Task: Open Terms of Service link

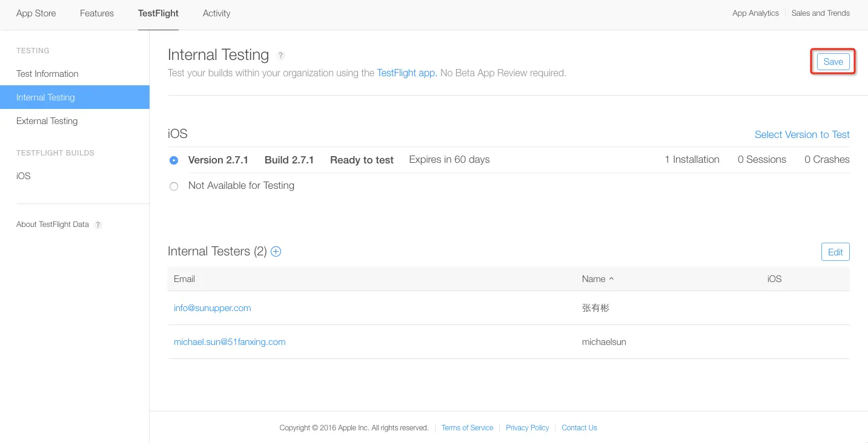Action: 467,428
